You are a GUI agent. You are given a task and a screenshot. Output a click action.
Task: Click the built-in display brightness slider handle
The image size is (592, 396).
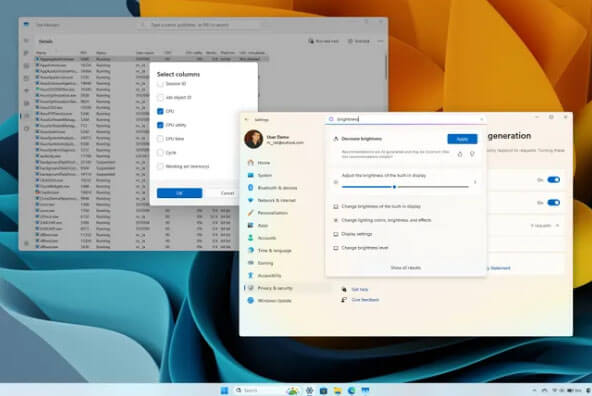tap(394, 187)
